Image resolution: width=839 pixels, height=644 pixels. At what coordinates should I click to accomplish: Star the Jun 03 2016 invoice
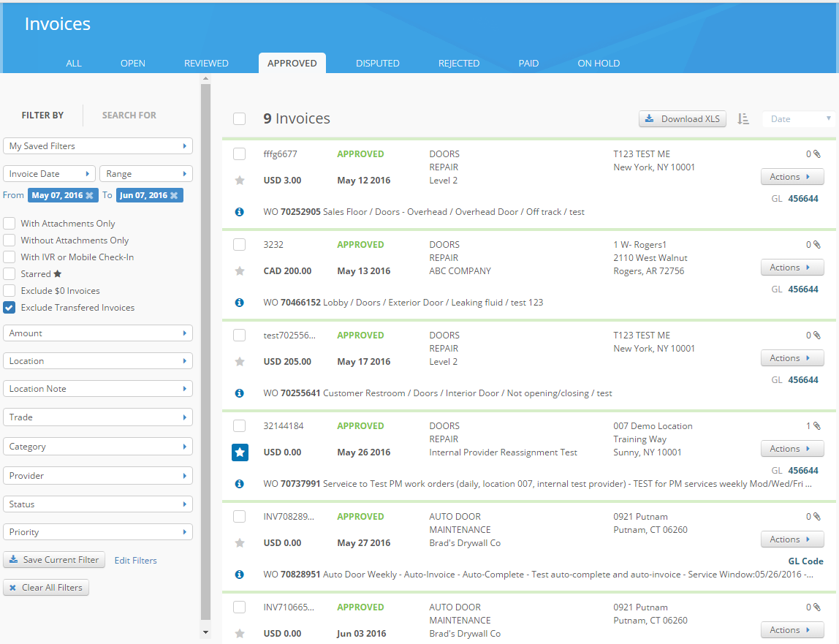240,633
